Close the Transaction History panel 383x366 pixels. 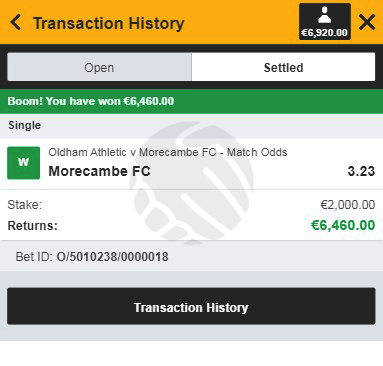367,23
